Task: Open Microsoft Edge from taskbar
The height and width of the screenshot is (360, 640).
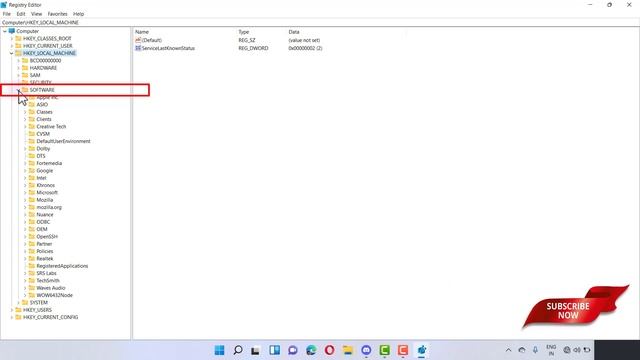Action: [x=311, y=350]
